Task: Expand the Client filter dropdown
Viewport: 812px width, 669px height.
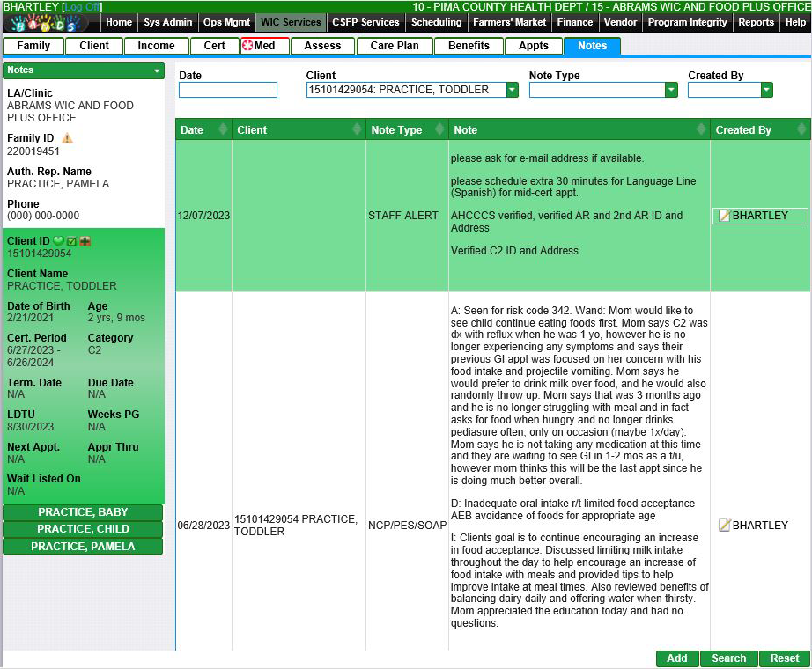Action: point(512,90)
